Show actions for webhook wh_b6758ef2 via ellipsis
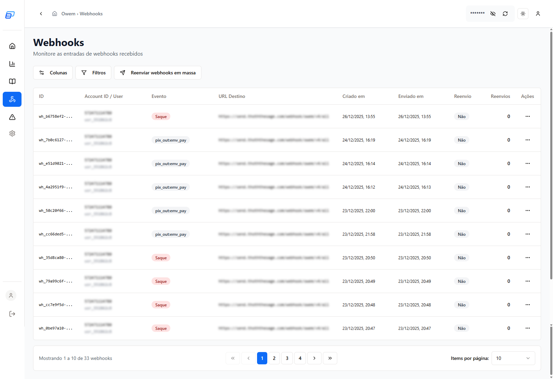The image size is (553, 392). [x=528, y=116]
